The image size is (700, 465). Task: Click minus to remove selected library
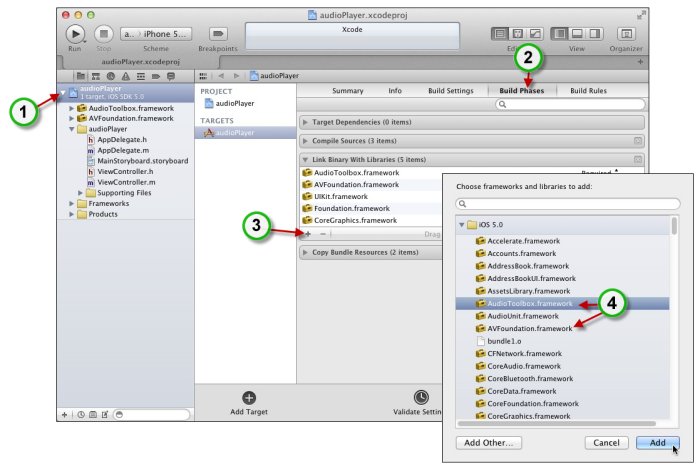click(x=323, y=233)
